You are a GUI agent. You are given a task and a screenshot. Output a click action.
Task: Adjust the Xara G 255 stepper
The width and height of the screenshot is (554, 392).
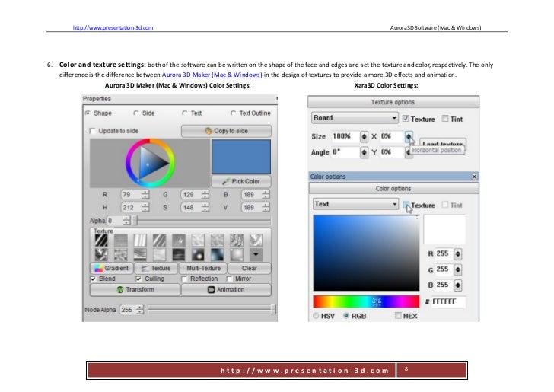[x=458, y=269]
